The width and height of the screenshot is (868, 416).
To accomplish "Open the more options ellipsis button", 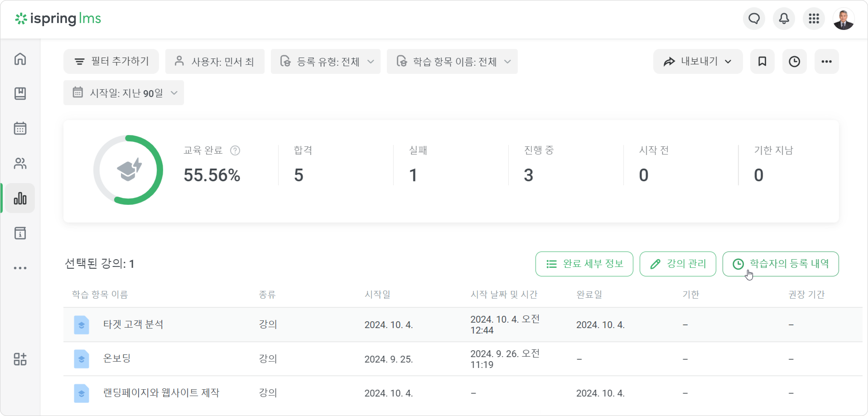I will click(827, 61).
